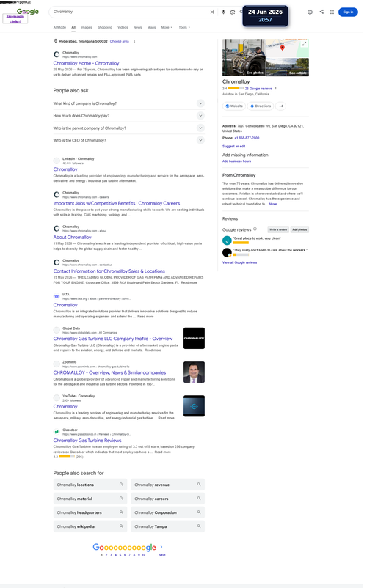
Task: Click the Google logo
Action: tap(28, 12)
